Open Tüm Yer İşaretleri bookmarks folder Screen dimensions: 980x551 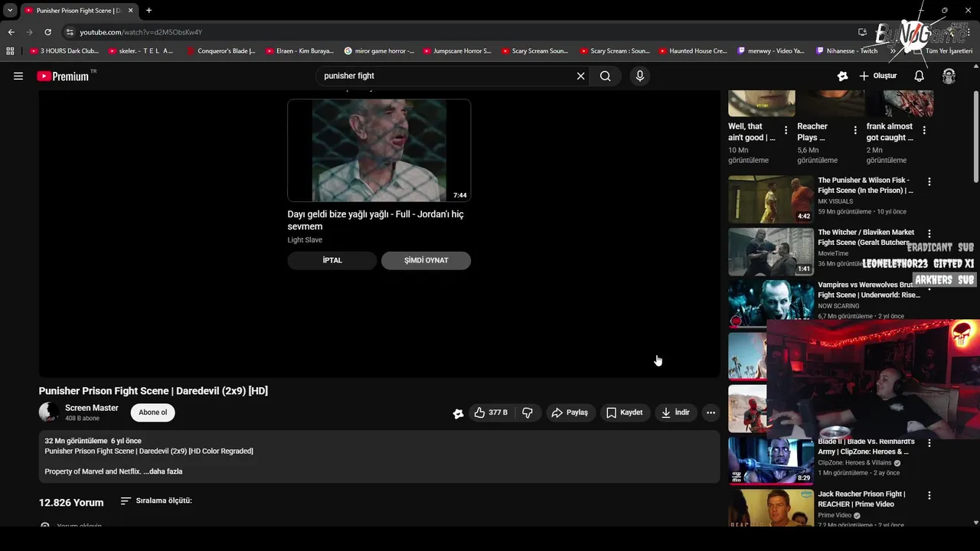click(942, 51)
